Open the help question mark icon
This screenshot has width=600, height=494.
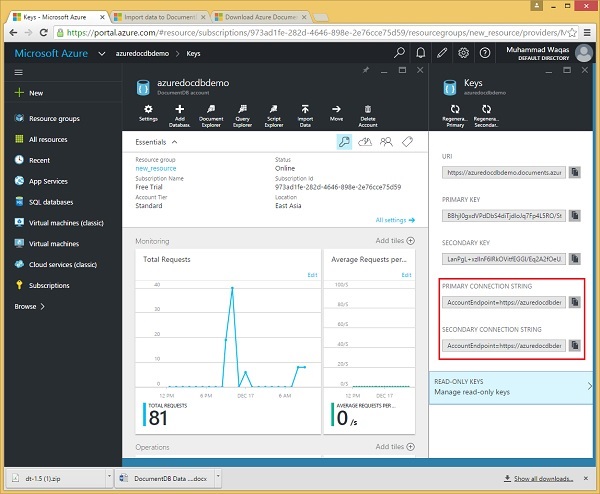[x=485, y=52]
